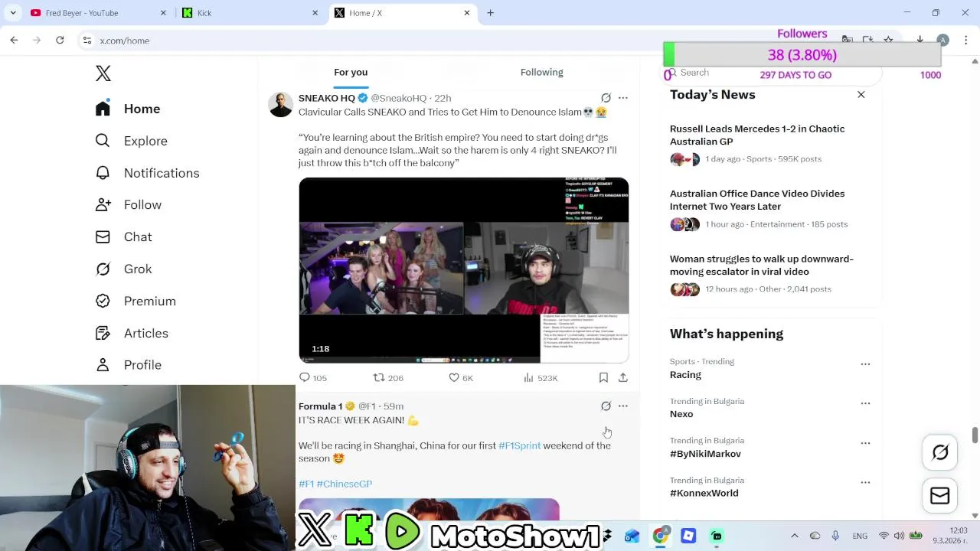Open the Follow item in sidebar
Image resolution: width=980 pixels, height=551 pixels.
tap(128, 204)
